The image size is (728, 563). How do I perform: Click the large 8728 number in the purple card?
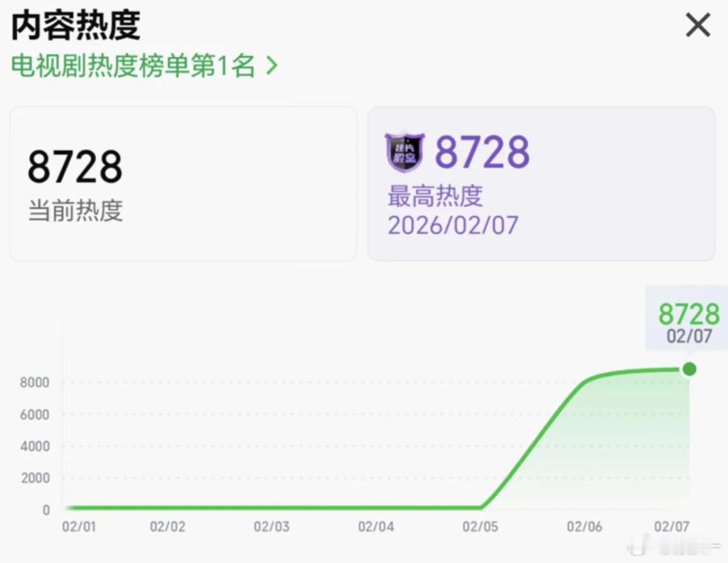[482, 151]
